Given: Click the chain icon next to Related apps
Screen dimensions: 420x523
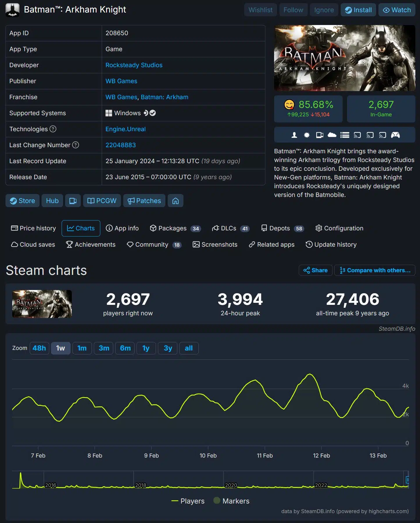Looking at the screenshot, I should coord(252,245).
